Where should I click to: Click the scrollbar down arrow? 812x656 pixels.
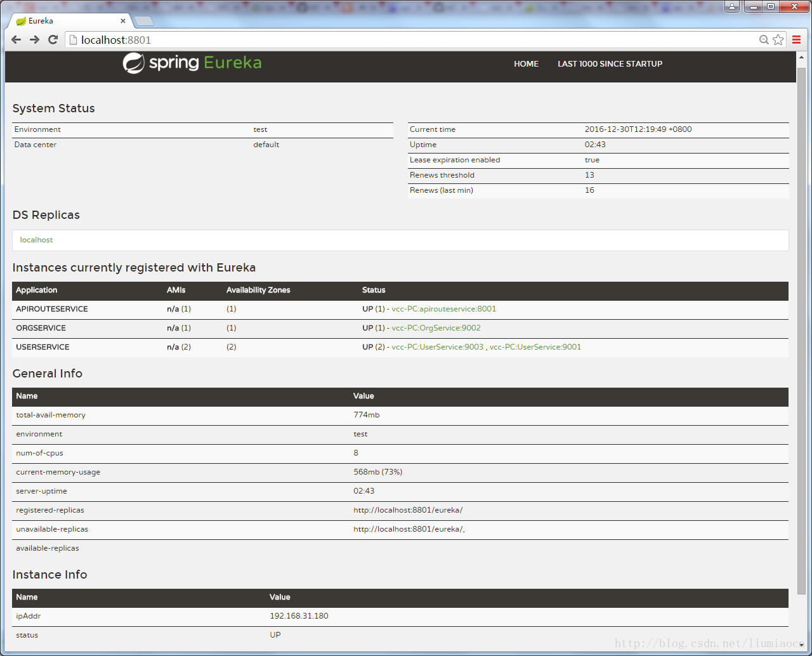pyautogui.click(x=801, y=645)
